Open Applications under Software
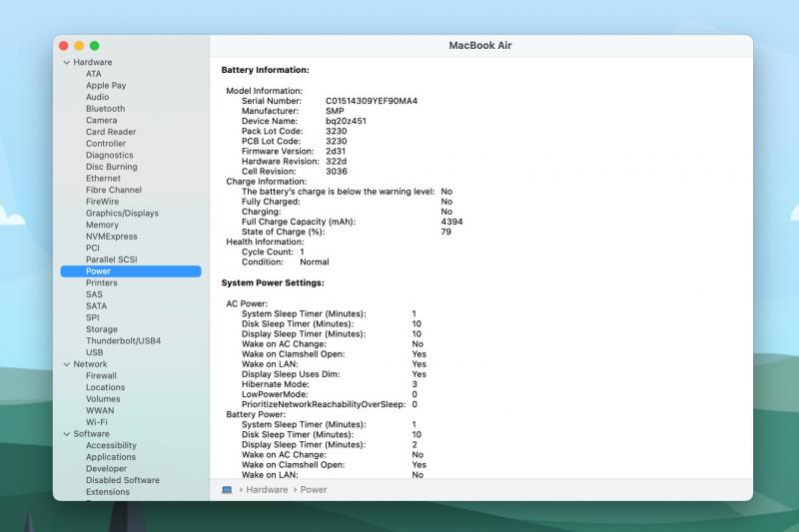 point(111,457)
